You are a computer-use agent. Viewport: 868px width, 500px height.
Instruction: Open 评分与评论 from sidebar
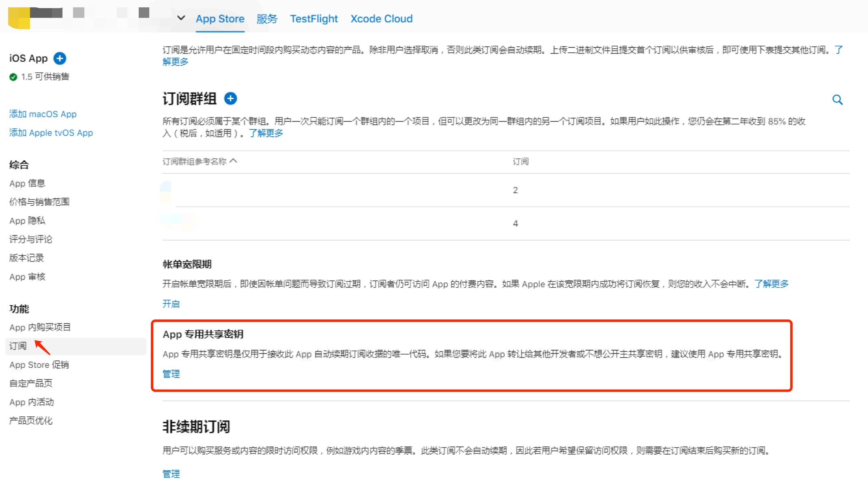click(x=30, y=239)
